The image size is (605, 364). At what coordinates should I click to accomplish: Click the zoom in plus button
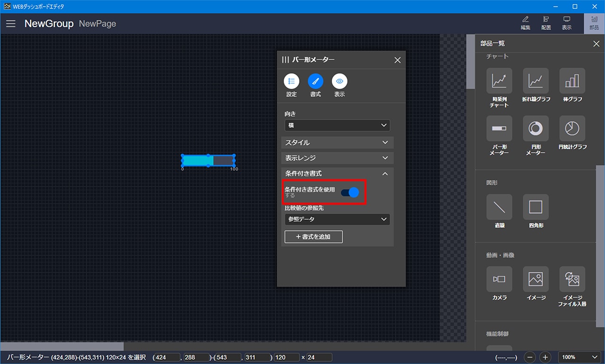pos(545,357)
